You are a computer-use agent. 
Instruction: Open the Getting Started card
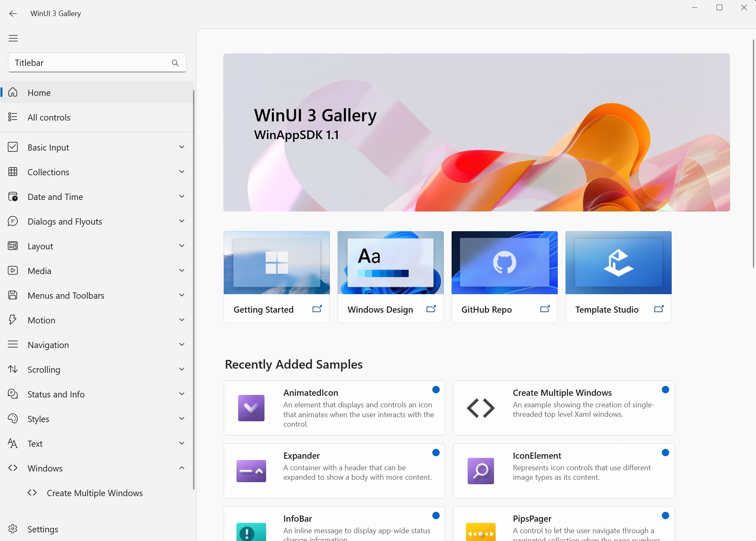[276, 276]
